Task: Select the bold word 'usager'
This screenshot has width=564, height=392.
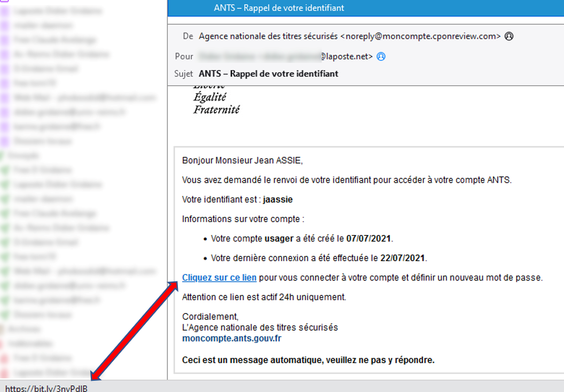Action: click(x=279, y=238)
